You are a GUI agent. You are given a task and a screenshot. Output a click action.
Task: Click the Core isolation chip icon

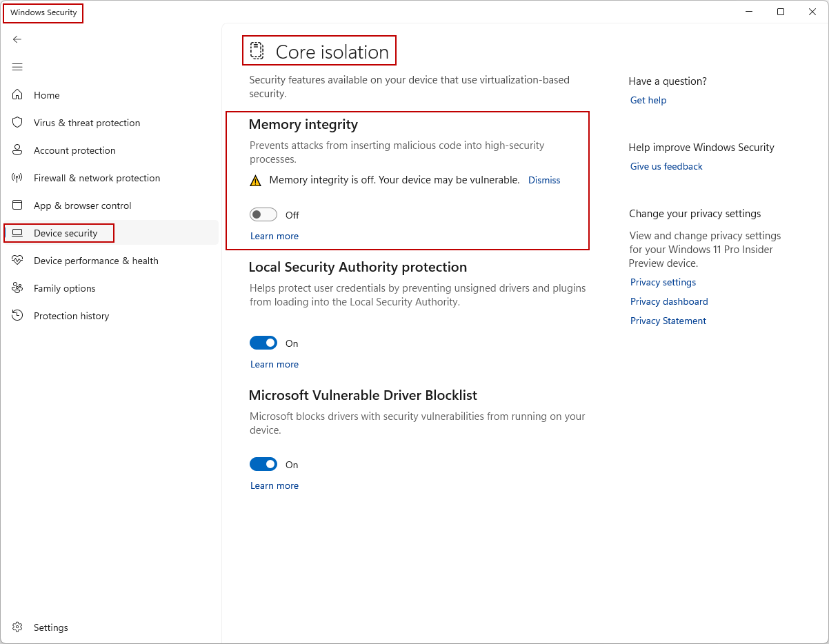257,51
